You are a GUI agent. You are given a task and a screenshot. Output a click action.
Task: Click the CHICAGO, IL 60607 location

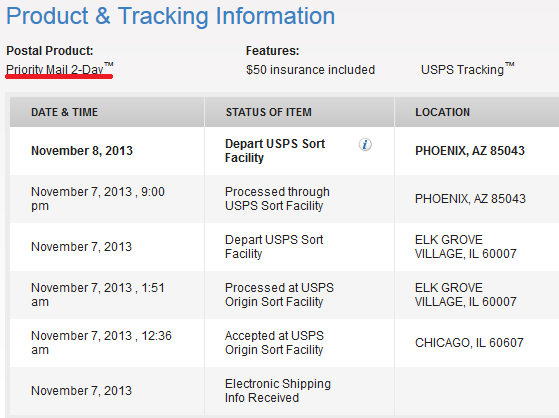469,343
